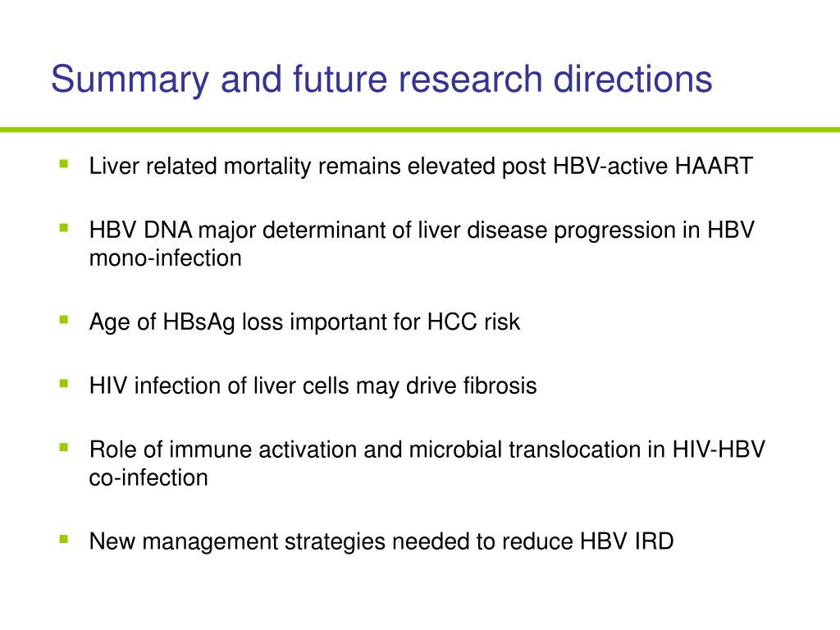Click the text 'Age of HBsAg loss important for HCC risk'

click(304, 322)
